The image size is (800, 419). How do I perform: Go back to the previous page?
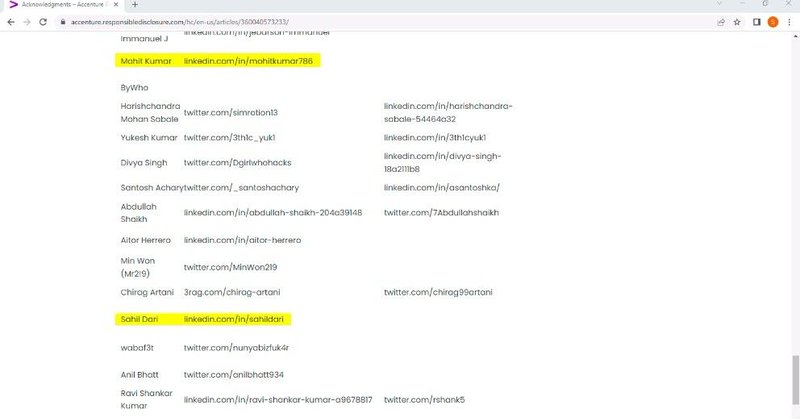[x=11, y=22]
